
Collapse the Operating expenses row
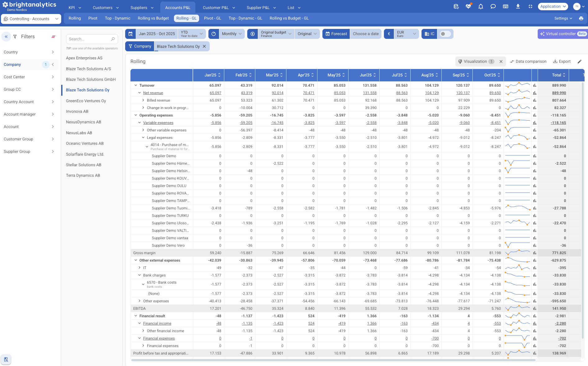136,115
